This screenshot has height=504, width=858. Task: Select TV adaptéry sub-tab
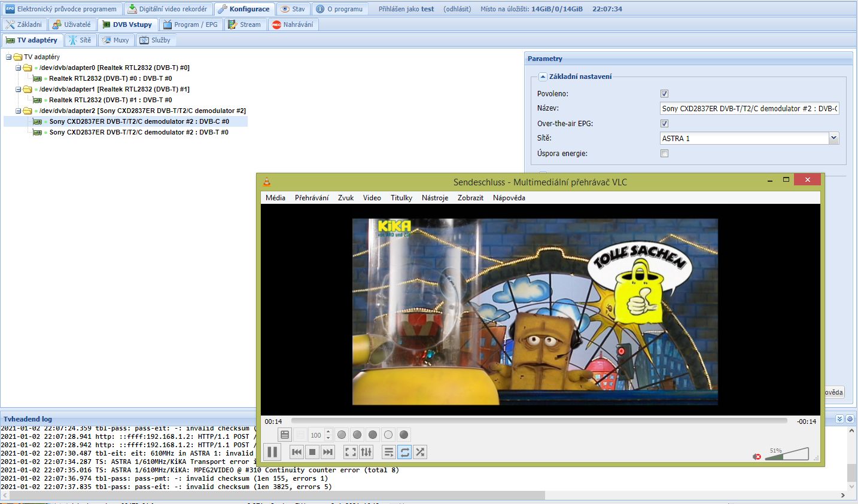tap(32, 40)
